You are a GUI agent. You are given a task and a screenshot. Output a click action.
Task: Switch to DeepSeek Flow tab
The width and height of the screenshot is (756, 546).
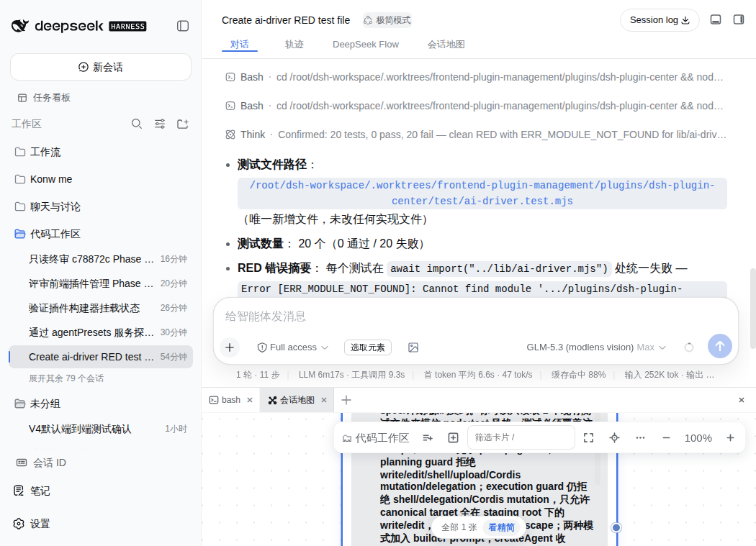tap(366, 45)
